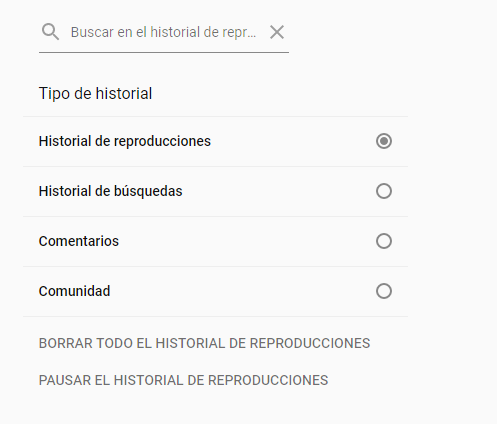Click the Buscar en el historial placeholder text
497x424 pixels.
click(x=163, y=32)
